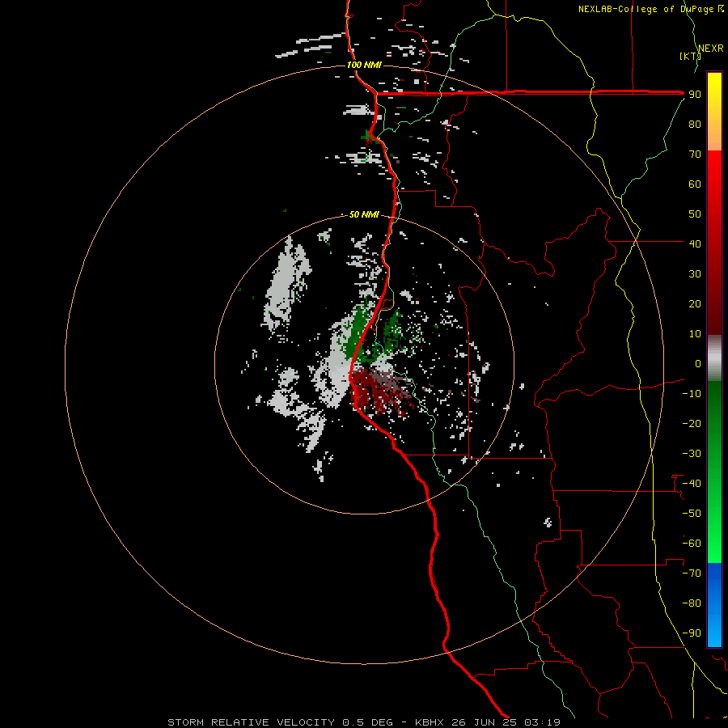Select the -10 value on the velocity scale
Image resolution: width=728 pixels, height=728 pixels.
pos(692,394)
